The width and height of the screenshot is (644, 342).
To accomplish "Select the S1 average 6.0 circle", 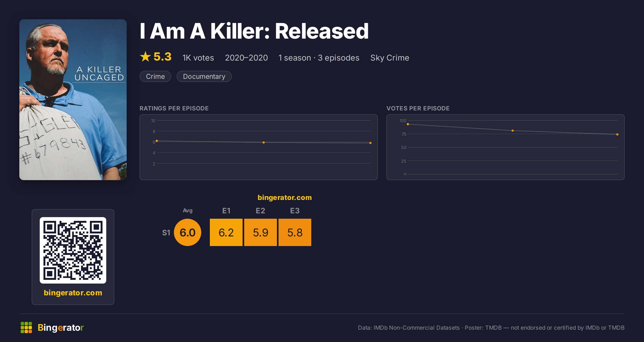I will [x=188, y=232].
